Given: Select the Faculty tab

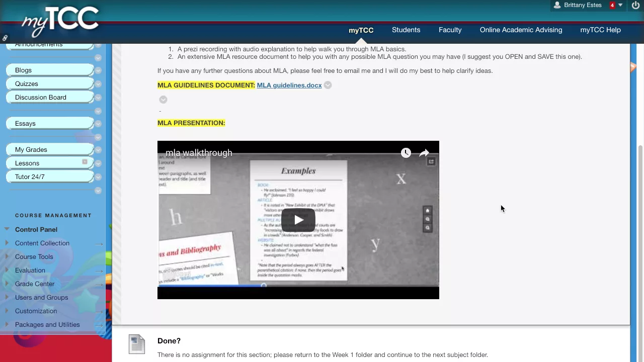Looking at the screenshot, I should pos(450,30).
